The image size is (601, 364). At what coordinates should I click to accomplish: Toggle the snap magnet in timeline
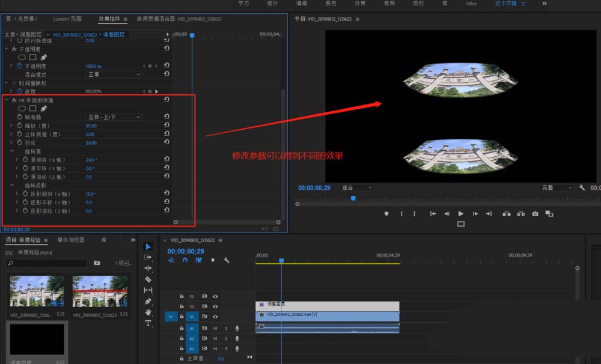pyautogui.click(x=185, y=260)
